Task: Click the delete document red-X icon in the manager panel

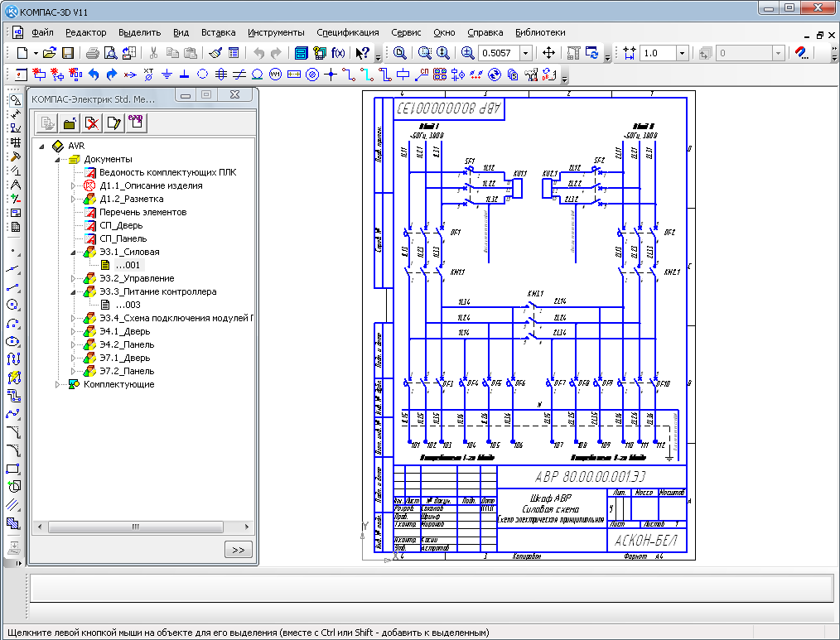Action: [x=92, y=123]
